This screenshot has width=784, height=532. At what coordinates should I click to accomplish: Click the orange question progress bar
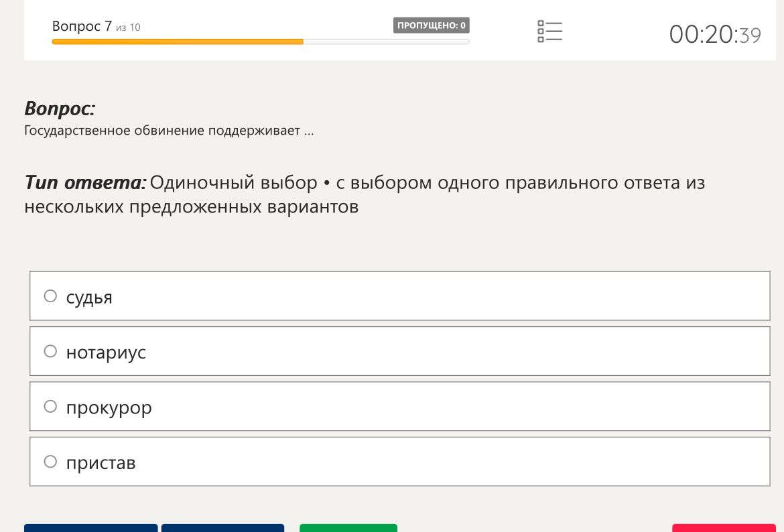tap(261, 42)
